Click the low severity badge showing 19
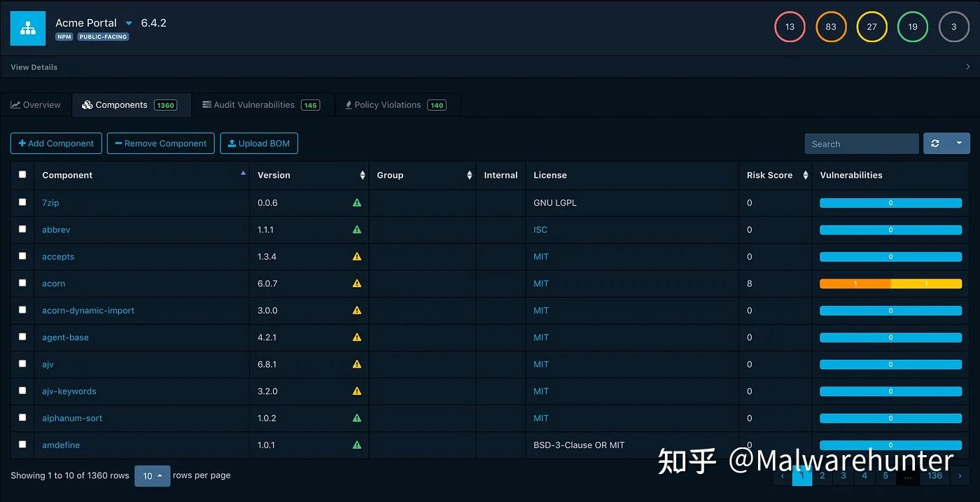980x502 pixels. [912, 27]
